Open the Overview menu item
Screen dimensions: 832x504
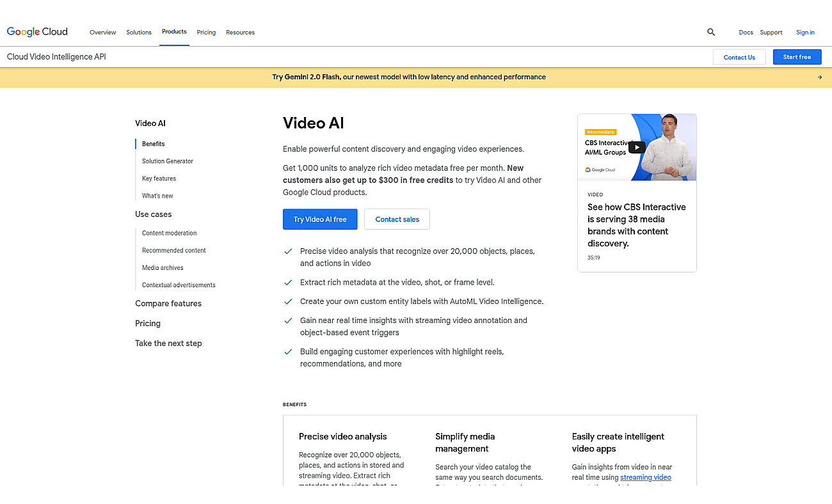[x=103, y=33]
